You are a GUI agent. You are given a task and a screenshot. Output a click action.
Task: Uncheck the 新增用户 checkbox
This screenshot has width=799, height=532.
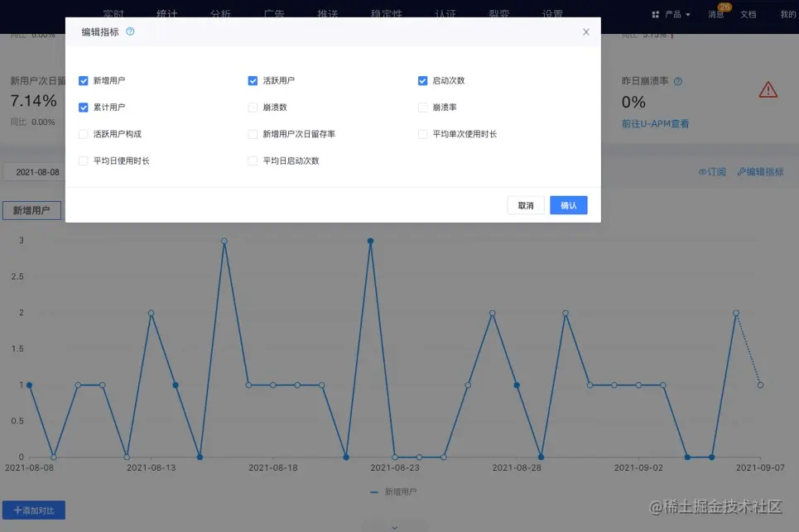coord(84,81)
